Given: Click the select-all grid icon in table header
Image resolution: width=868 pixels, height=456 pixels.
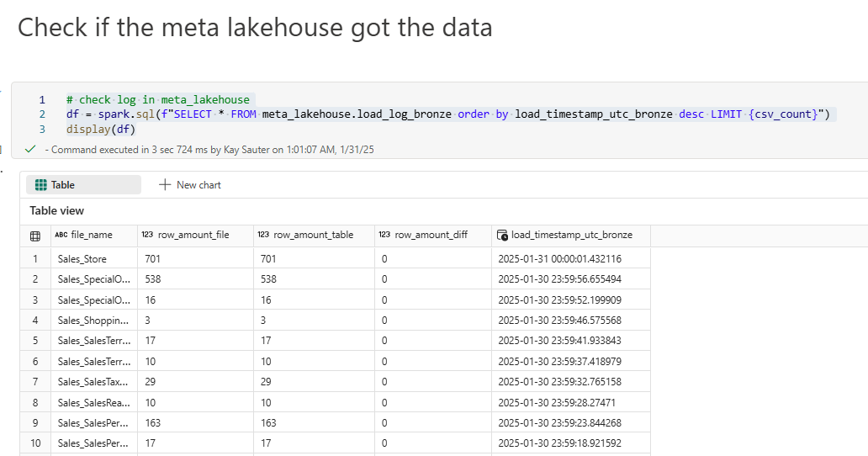Looking at the screenshot, I should [35, 236].
